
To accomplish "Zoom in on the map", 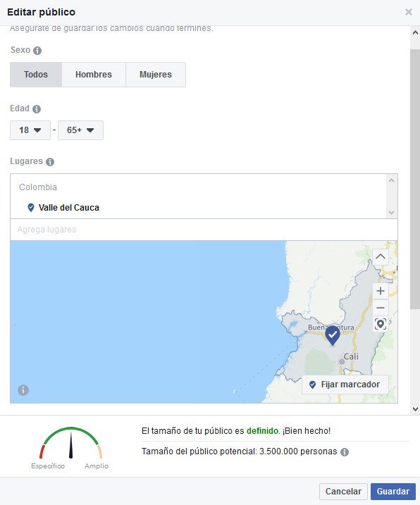I will tap(381, 291).
